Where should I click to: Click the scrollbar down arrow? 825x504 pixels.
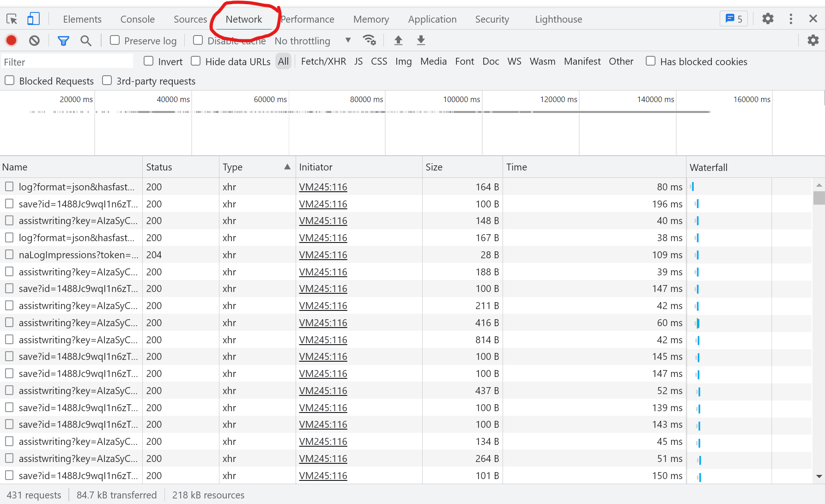tap(819, 476)
